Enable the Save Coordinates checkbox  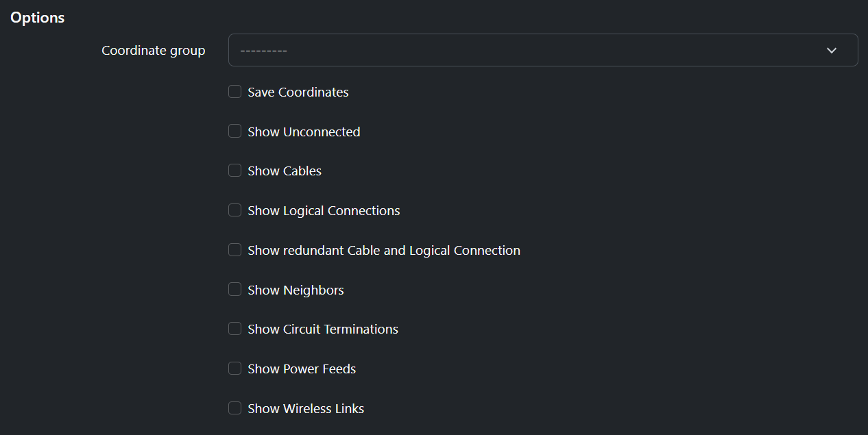234,91
